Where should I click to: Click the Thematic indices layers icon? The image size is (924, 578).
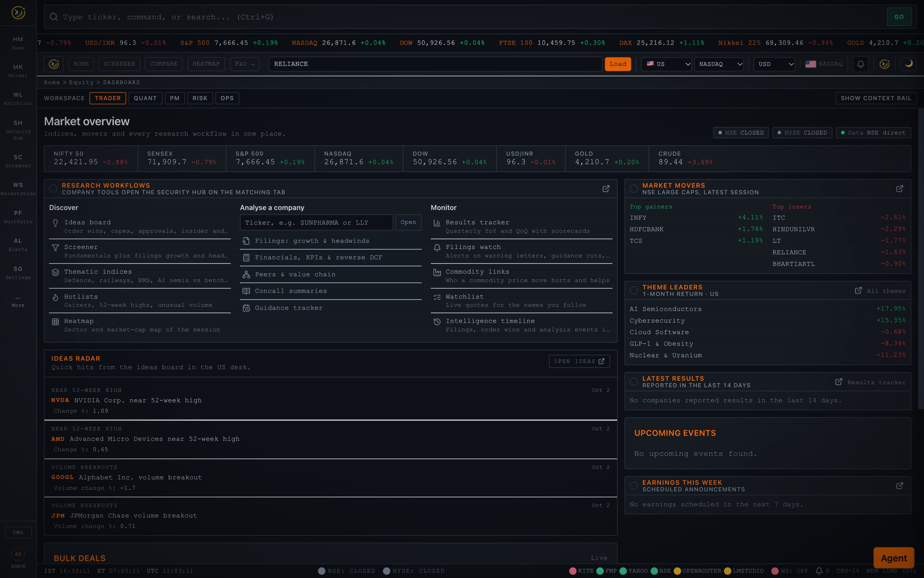coord(55,272)
